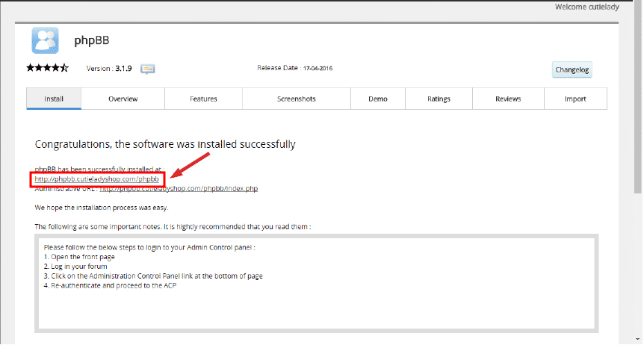
Task: Open the Changelog button
Action: (572, 69)
